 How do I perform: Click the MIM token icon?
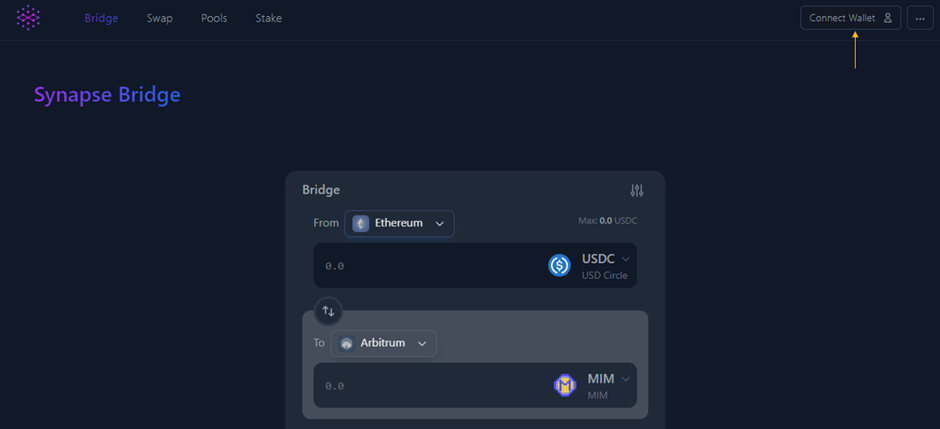[565, 385]
